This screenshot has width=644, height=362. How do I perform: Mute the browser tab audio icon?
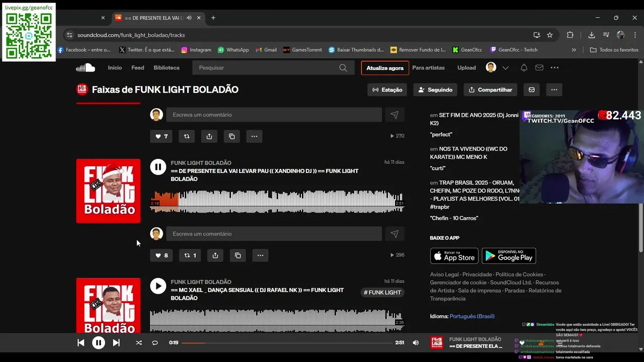(189, 18)
